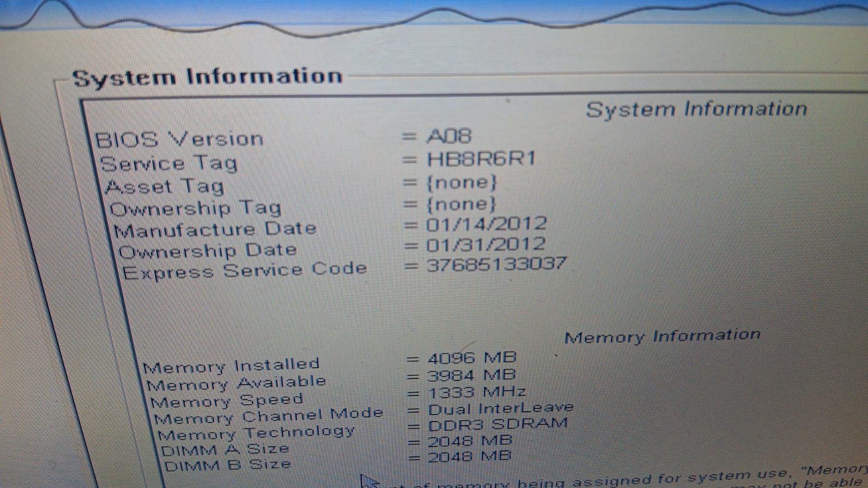Select the DIMM B 2048 MB value
This screenshot has width=868, height=488.
click(x=470, y=457)
